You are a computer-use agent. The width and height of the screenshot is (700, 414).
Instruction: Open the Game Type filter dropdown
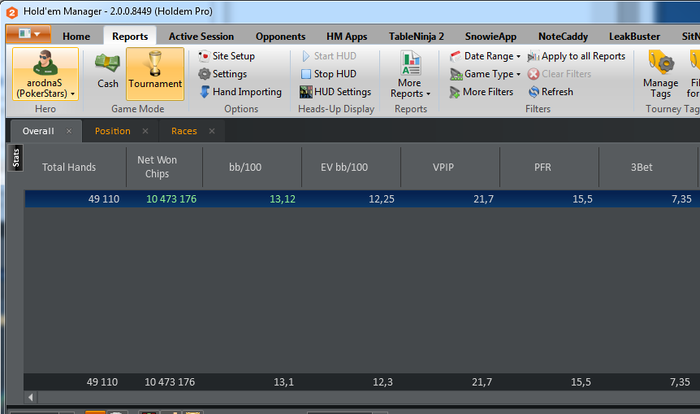(x=485, y=74)
